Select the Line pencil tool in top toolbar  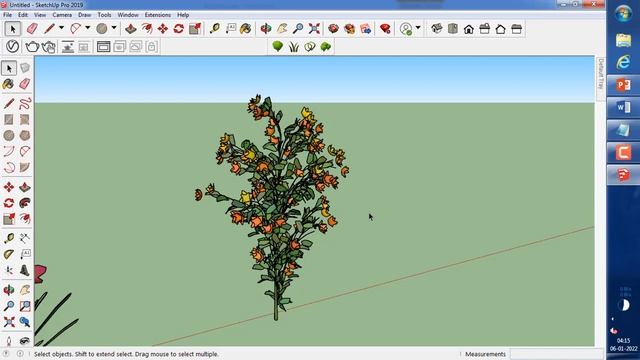click(x=49, y=29)
